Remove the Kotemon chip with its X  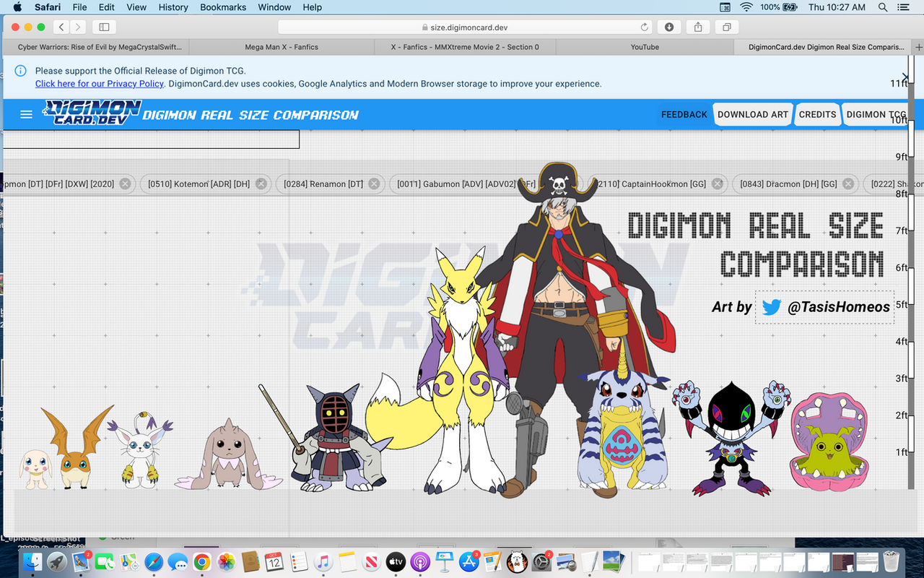click(261, 184)
